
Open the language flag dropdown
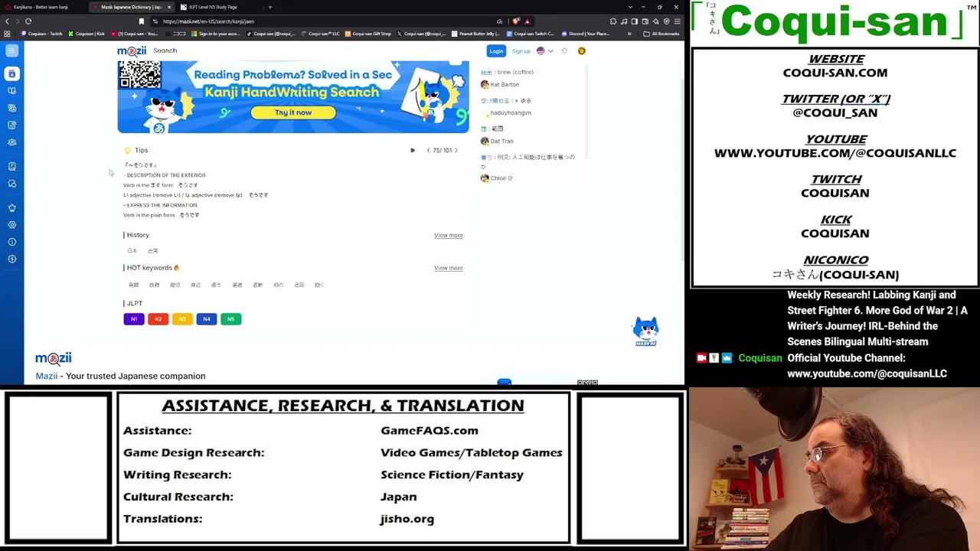click(544, 51)
